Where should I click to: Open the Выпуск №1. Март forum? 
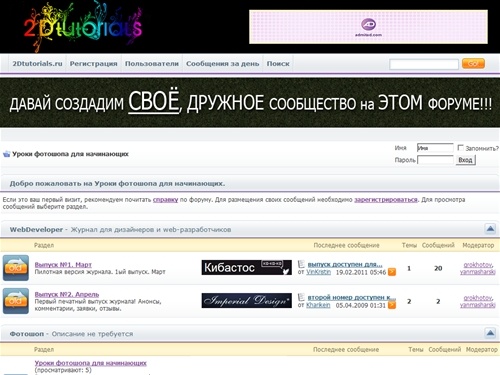(63, 265)
